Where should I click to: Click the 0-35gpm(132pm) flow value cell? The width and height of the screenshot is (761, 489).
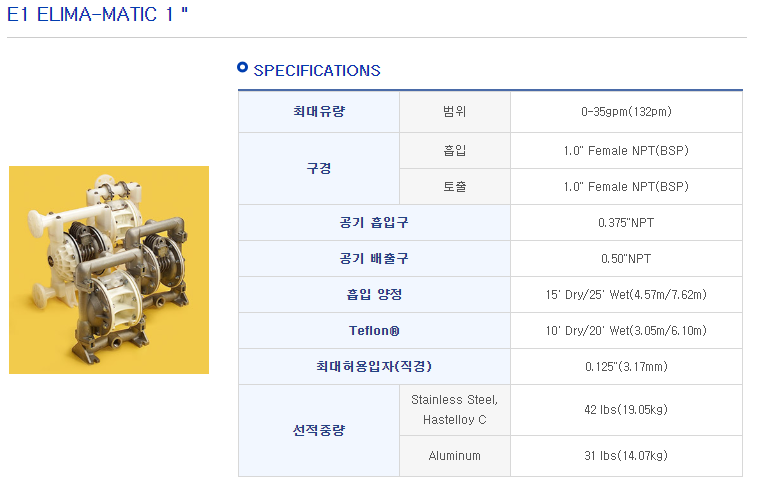pyautogui.click(x=626, y=112)
